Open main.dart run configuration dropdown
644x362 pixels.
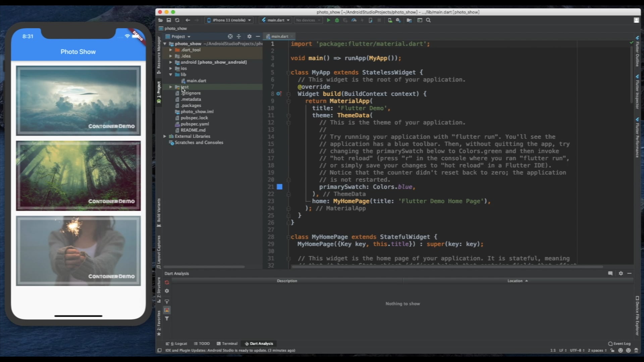[x=276, y=20]
